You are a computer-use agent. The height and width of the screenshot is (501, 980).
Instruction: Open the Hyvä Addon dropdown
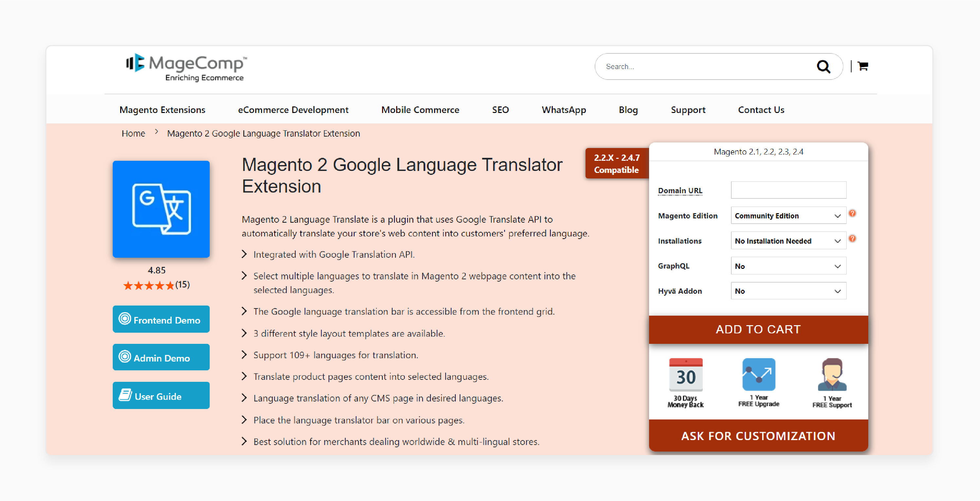coord(788,291)
